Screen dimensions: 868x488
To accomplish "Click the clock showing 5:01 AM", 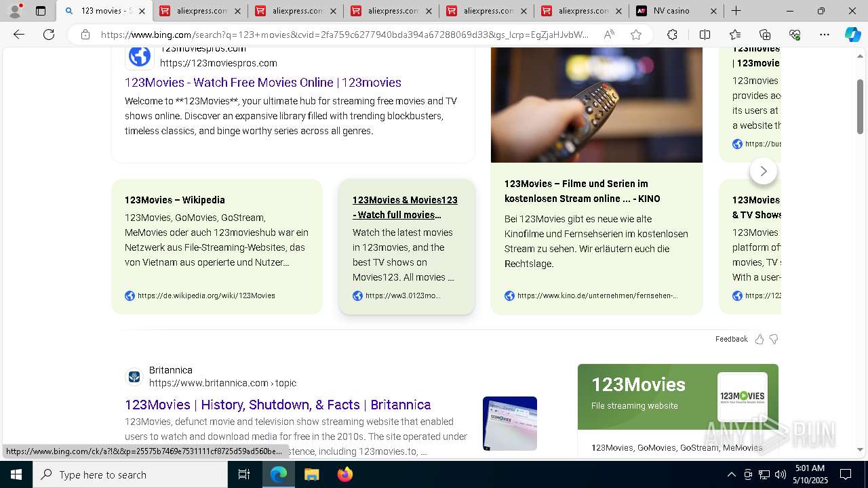I will click(x=810, y=468).
